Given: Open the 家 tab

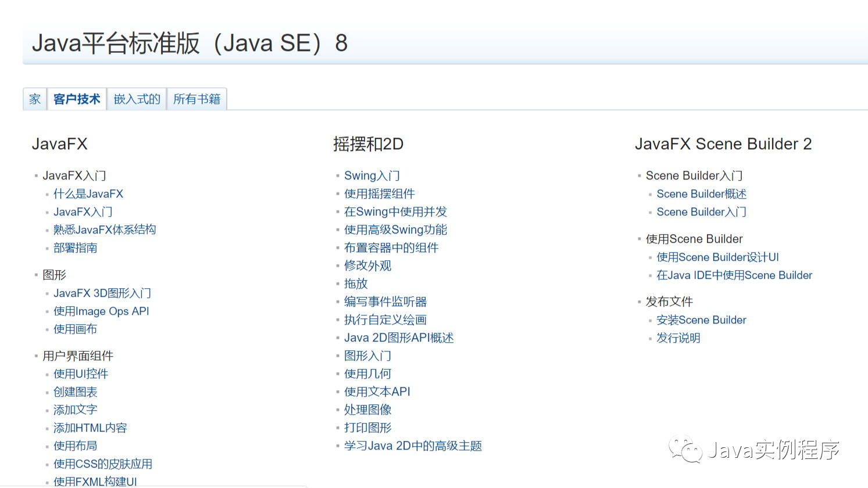Looking at the screenshot, I should (35, 99).
